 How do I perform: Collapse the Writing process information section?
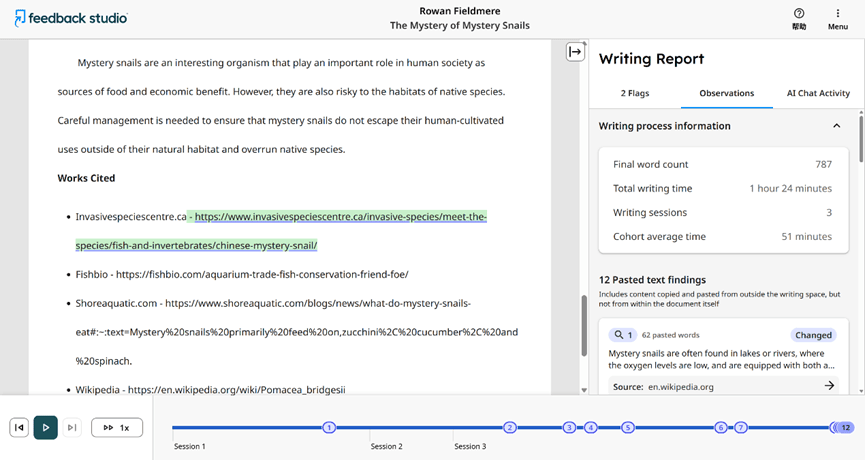836,126
